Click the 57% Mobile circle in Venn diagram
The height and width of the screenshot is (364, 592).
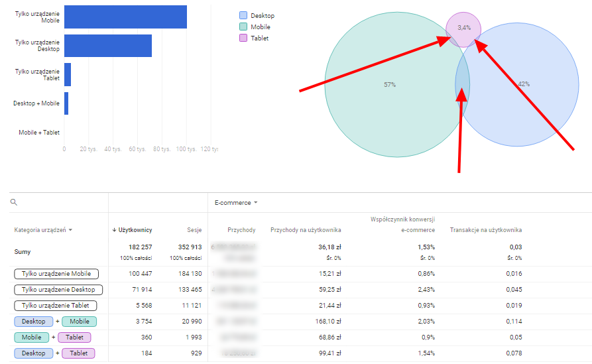[390, 85]
